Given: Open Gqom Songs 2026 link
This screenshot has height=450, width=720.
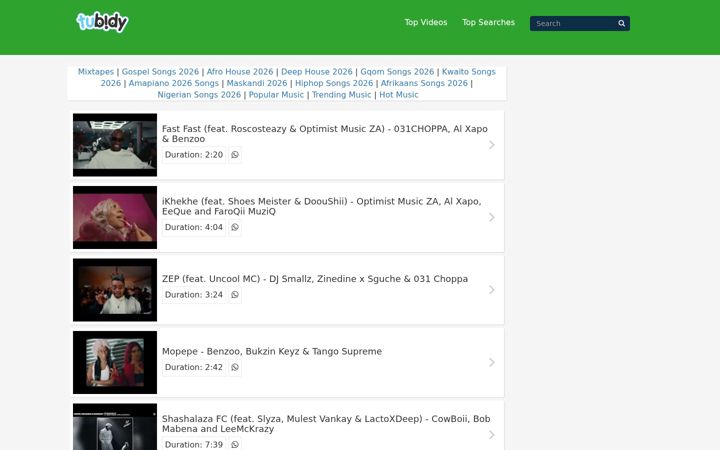Looking at the screenshot, I should tap(397, 72).
